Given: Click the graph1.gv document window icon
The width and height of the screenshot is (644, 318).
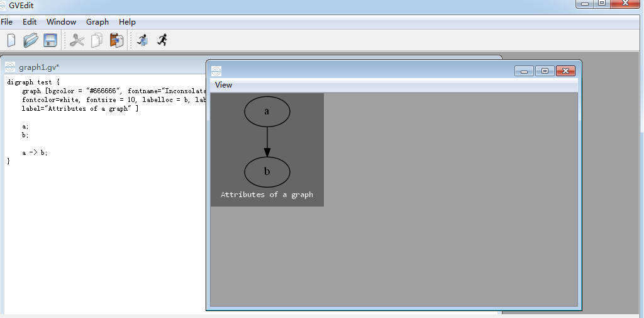Looking at the screenshot, I should coord(10,67).
